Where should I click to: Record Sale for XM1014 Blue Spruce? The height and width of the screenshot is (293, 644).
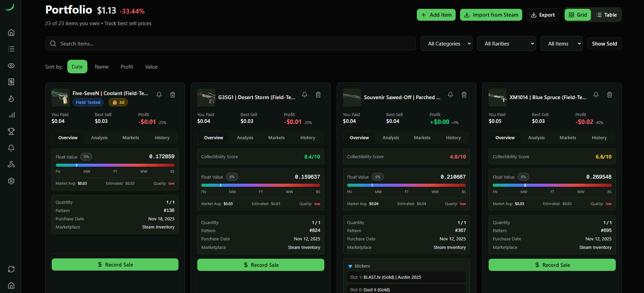(552, 265)
